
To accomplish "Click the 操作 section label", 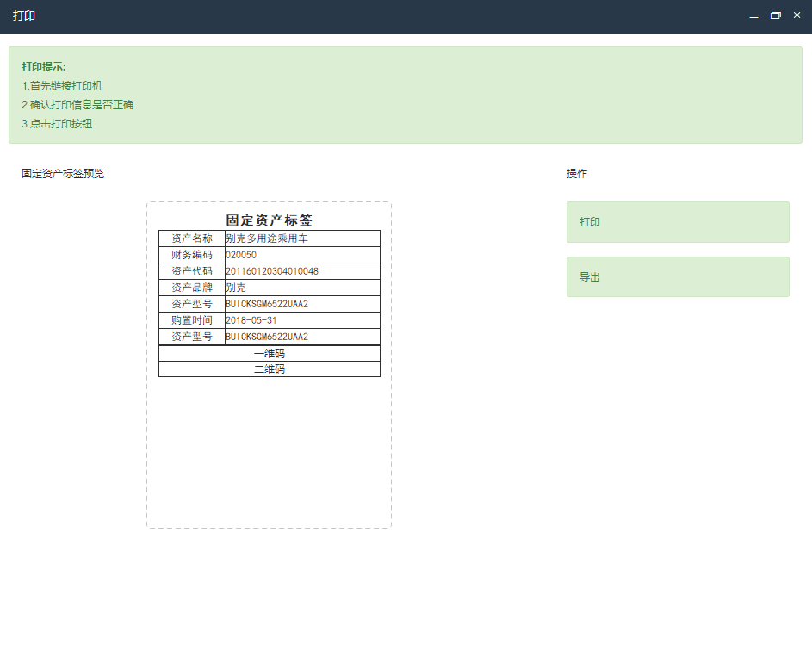I will [x=576, y=174].
